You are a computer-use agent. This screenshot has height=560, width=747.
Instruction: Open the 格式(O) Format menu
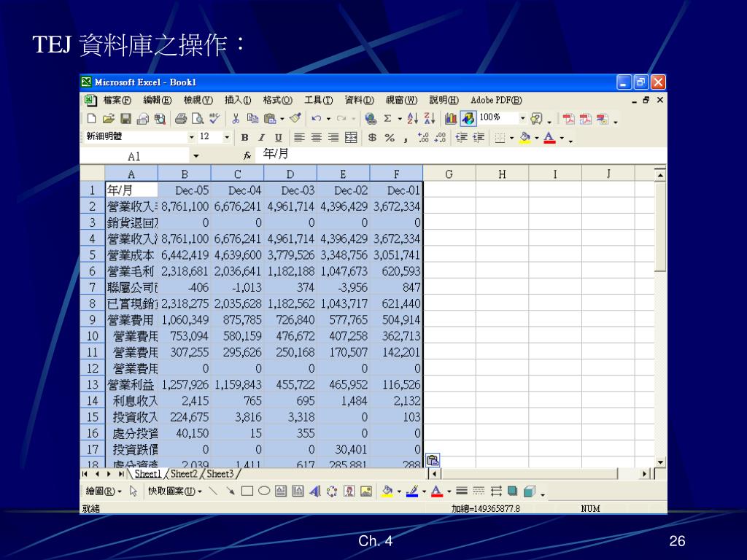tap(278, 100)
